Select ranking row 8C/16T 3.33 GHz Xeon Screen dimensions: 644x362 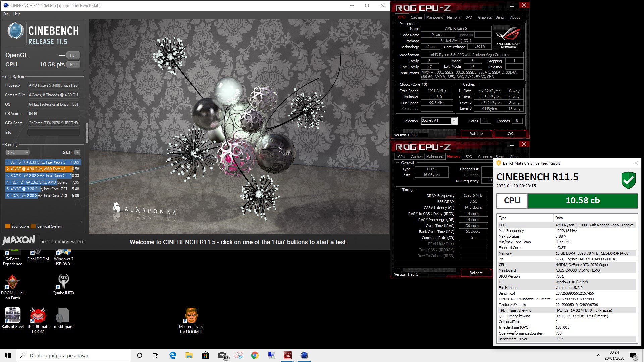click(43, 162)
